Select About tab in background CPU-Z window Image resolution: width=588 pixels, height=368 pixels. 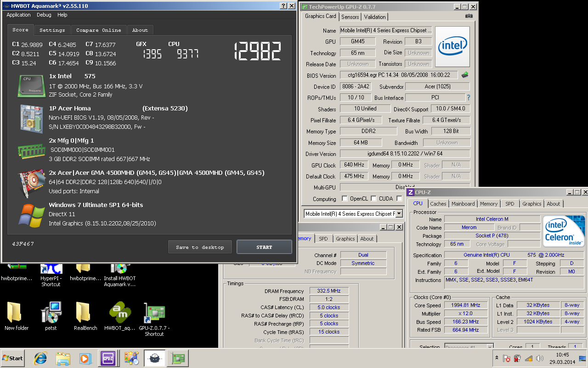(367, 239)
